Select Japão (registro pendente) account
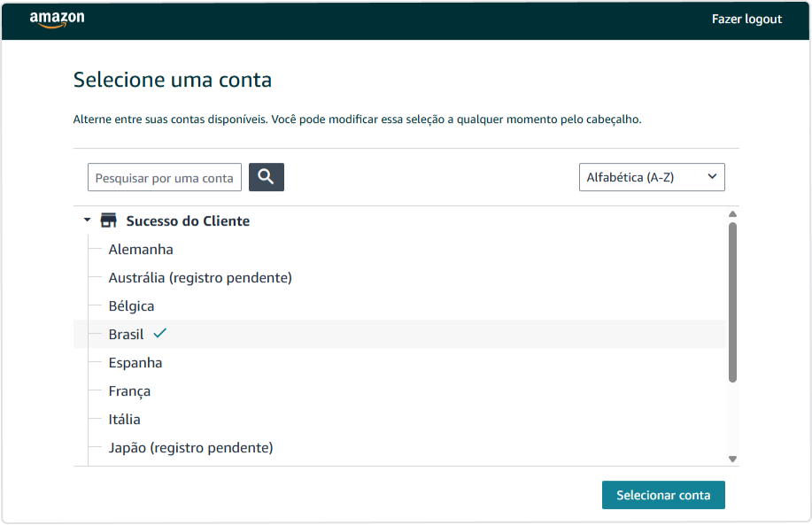 pos(190,447)
